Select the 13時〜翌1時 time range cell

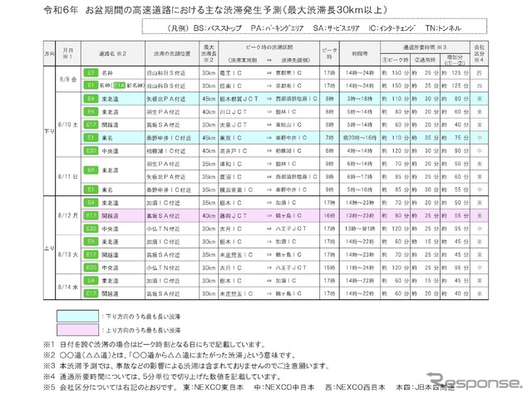point(360,229)
